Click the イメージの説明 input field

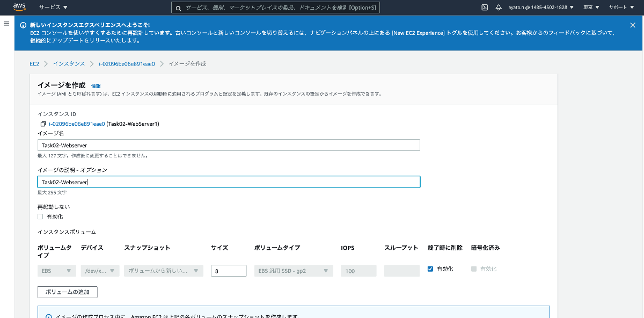(229, 182)
